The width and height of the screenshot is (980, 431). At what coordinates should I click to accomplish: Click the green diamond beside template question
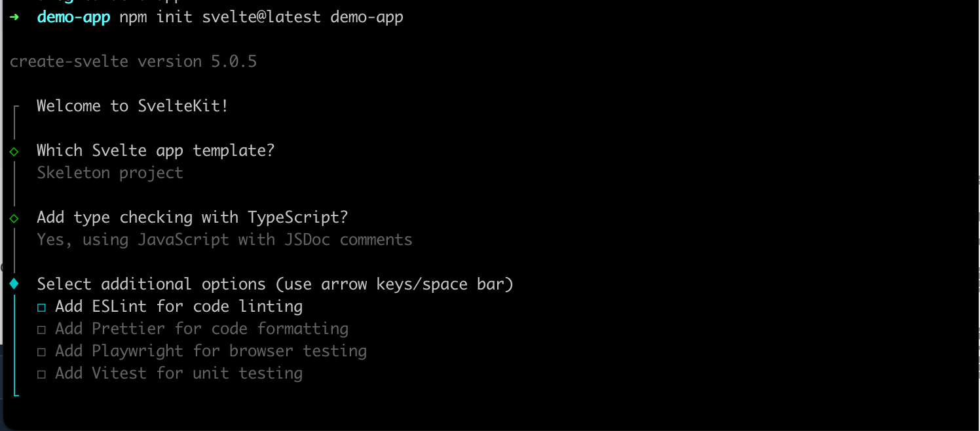point(14,151)
